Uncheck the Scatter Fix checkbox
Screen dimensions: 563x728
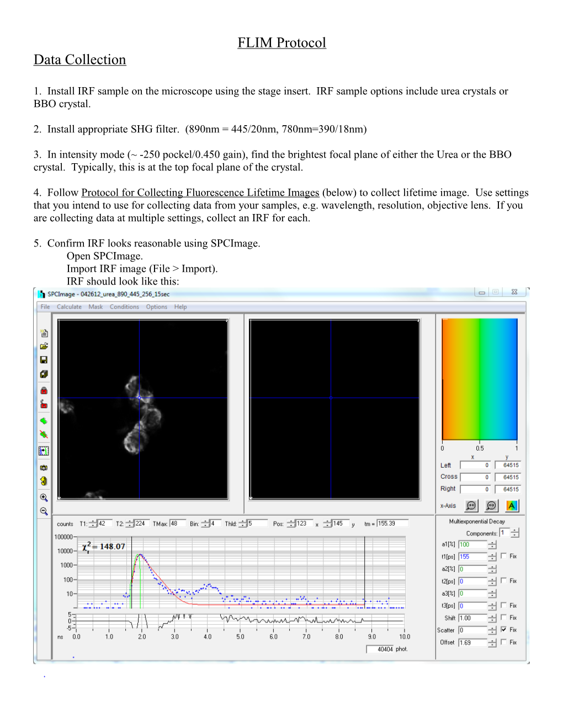[503, 629]
